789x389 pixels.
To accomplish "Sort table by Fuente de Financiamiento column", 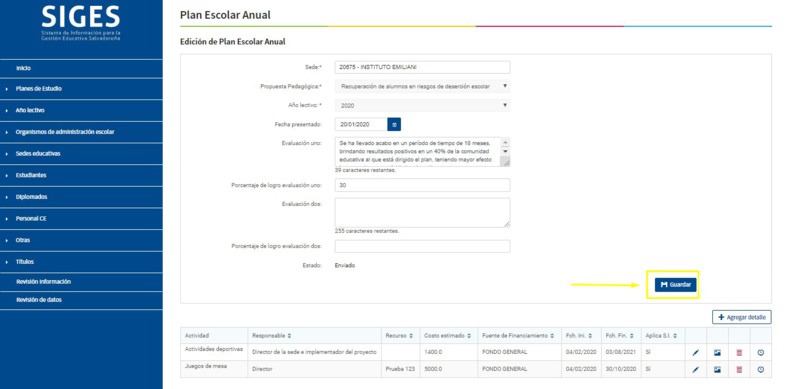I will point(552,336).
